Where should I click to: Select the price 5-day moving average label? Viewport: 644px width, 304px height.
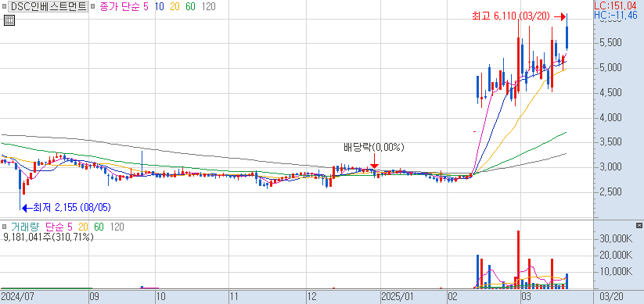pyautogui.click(x=146, y=6)
